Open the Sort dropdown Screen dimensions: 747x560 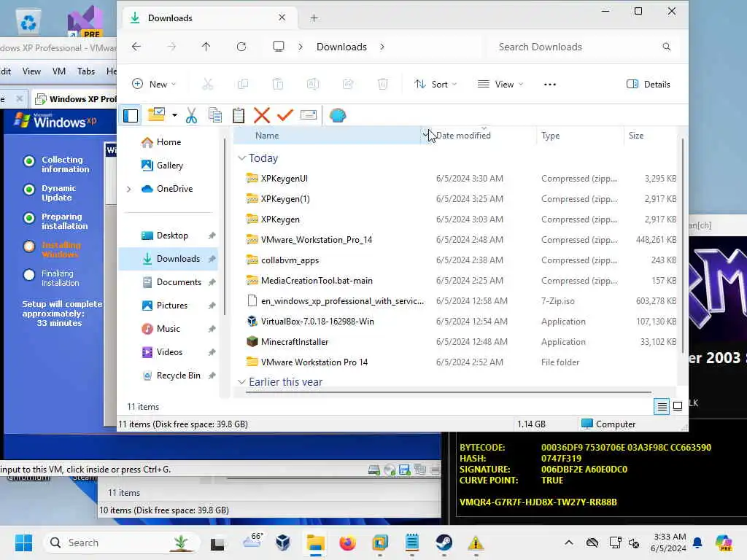[x=436, y=85]
